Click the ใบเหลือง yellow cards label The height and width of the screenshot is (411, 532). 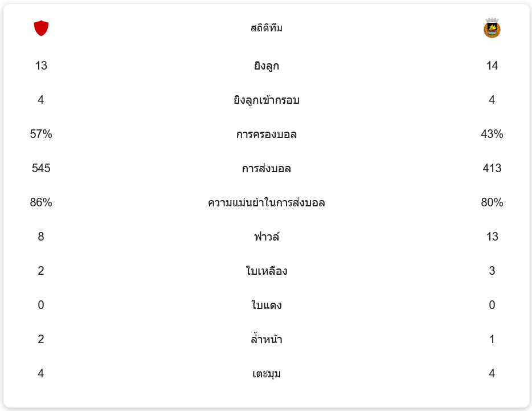pyautogui.click(x=267, y=271)
